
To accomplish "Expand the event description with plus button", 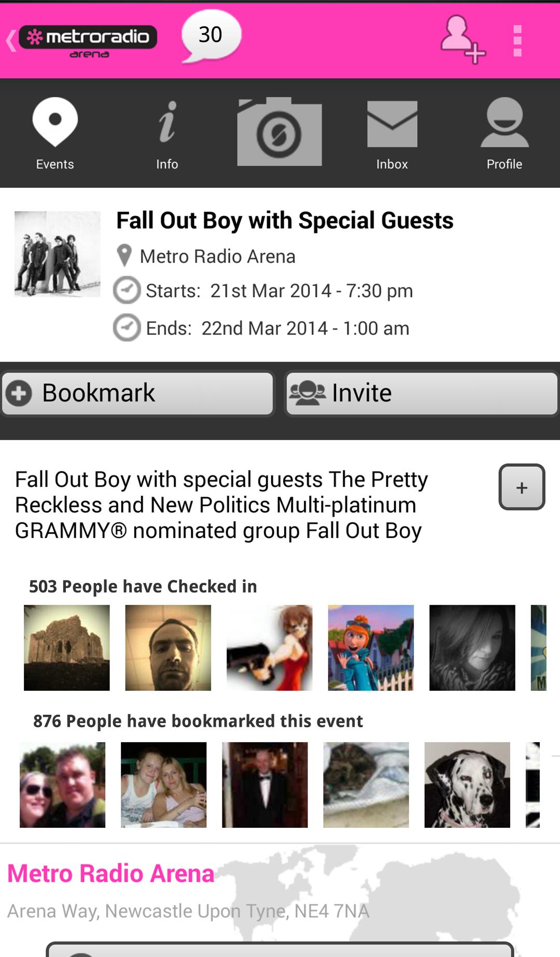I will point(522,487).
